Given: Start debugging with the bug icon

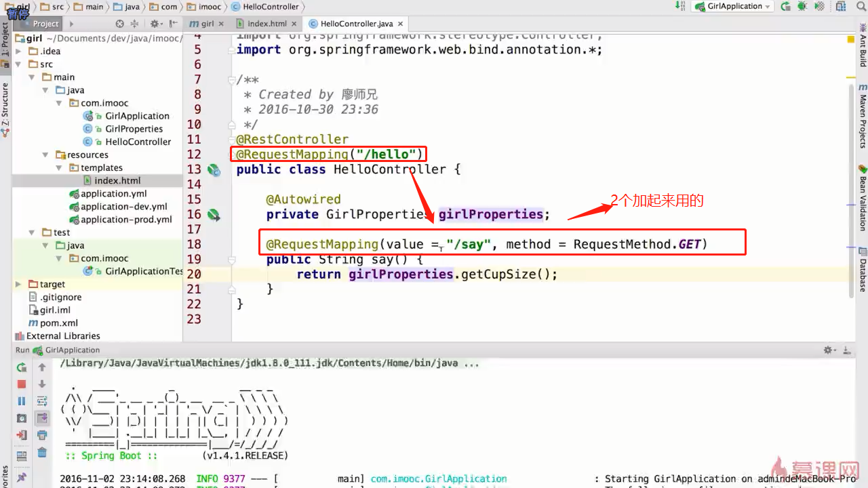Looking at the screenshot, I should [x=802, y=6].
